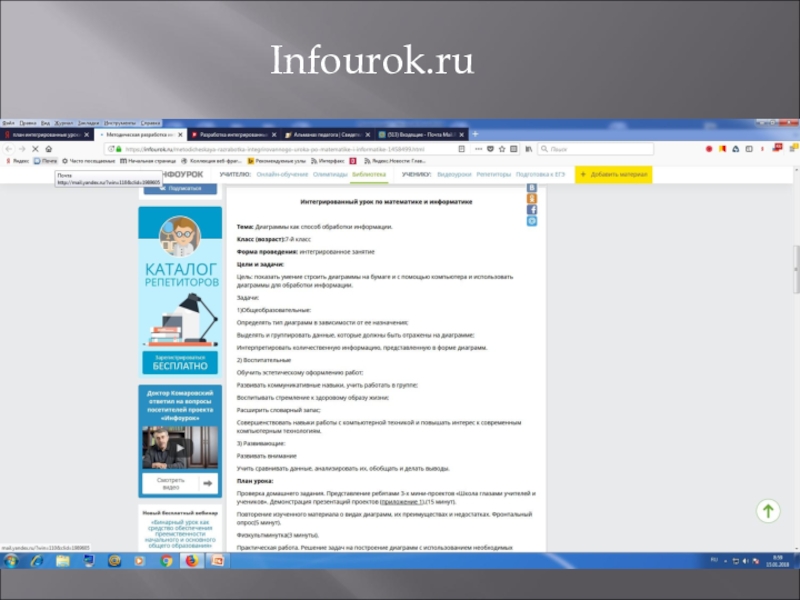Click the Поиск search field

(x=595, y=149)
